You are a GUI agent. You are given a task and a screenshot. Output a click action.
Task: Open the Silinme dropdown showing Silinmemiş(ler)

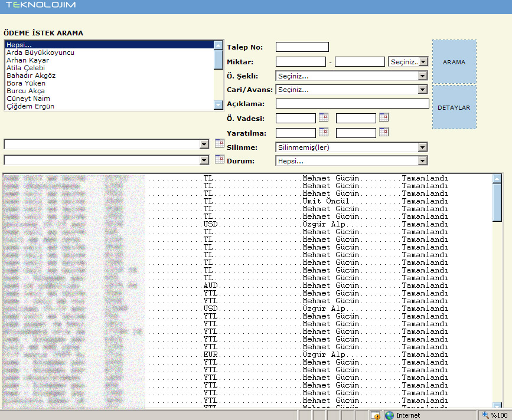point(422,147)
